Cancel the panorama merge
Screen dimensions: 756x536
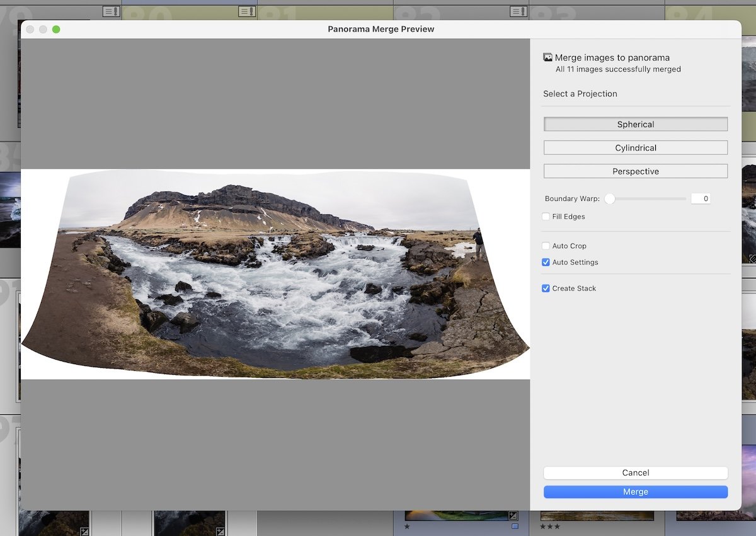tap(635, 472)
